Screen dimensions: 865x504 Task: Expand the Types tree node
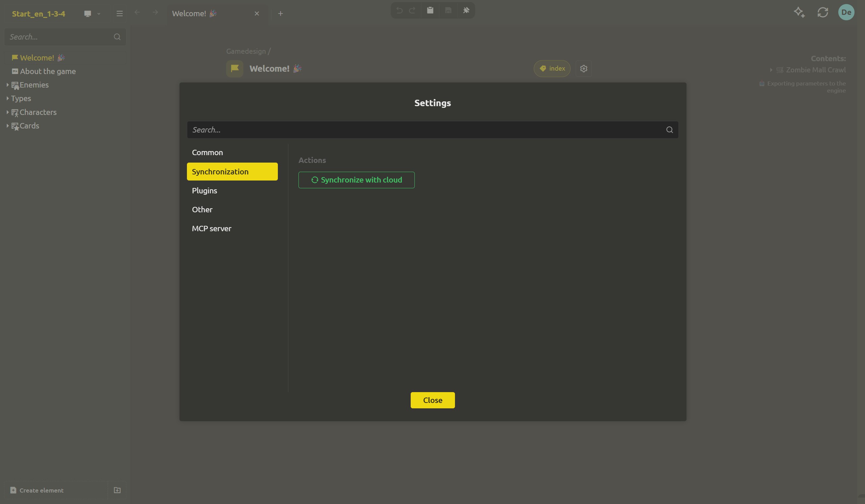pyautogui.click(x=7, y=98)
